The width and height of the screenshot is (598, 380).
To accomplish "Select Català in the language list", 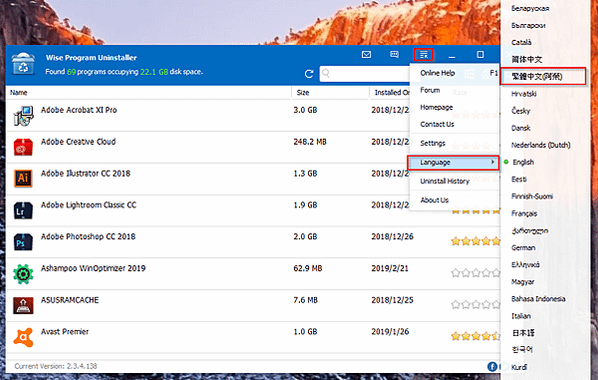I will (521, 42).
